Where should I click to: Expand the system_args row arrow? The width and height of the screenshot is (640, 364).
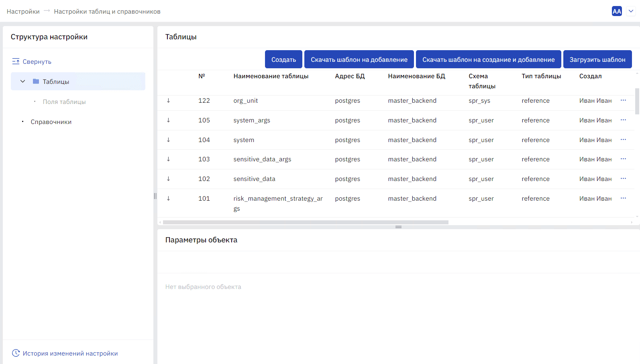[168, 120]
